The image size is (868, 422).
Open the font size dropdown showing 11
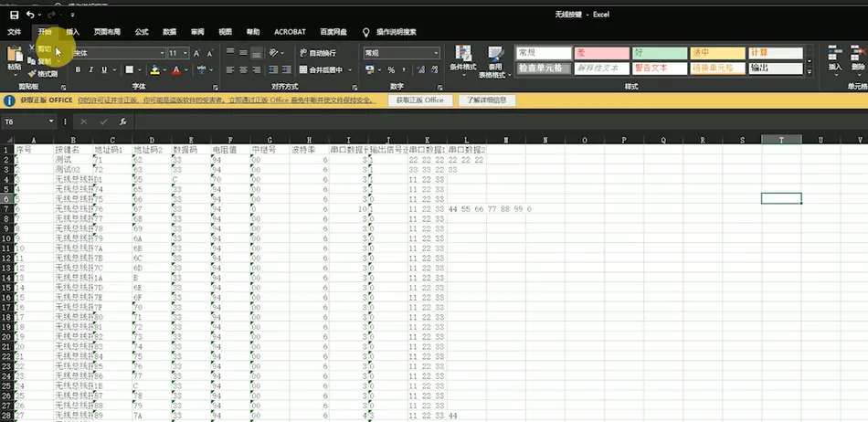pos(185,53)
